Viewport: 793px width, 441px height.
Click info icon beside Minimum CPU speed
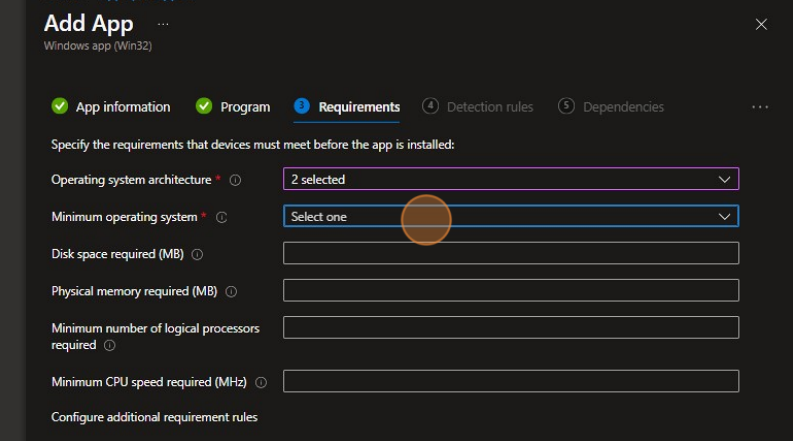(261, 383)
